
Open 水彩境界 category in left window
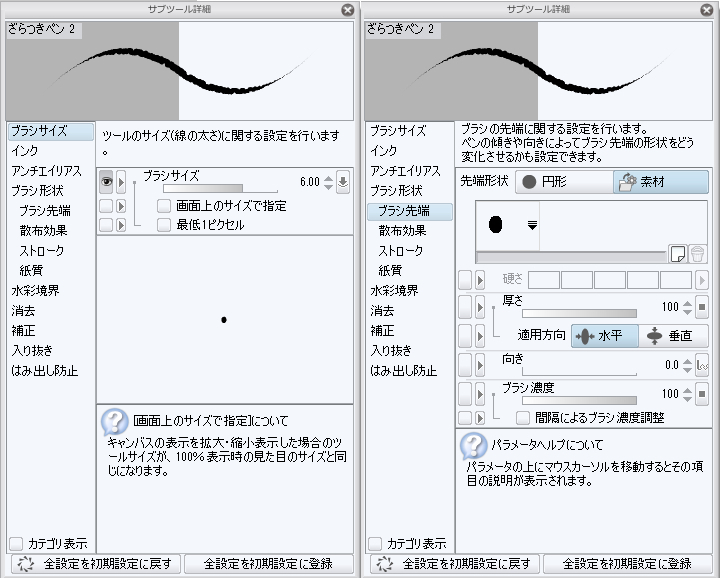[35, 291]
